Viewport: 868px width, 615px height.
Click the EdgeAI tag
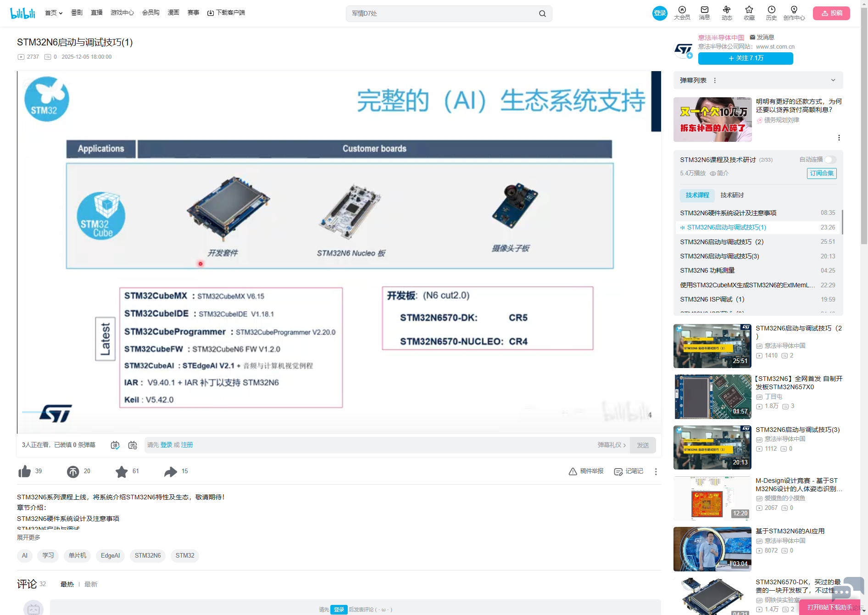110,556
